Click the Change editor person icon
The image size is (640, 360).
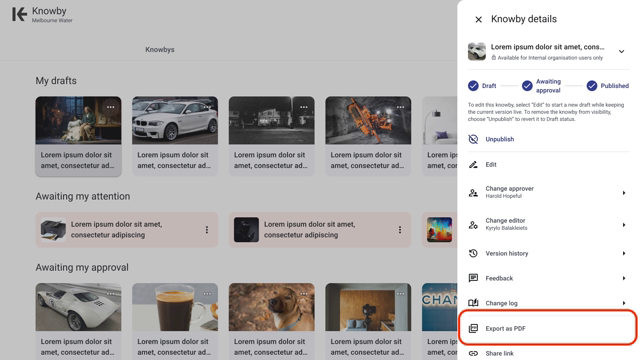click(x=473, y=225)
